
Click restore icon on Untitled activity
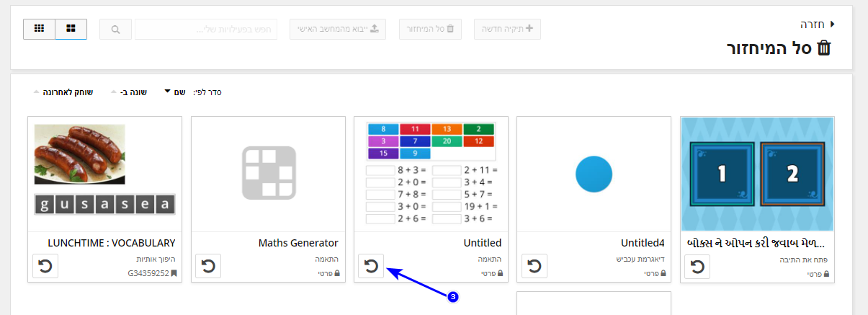click(372, 267)
